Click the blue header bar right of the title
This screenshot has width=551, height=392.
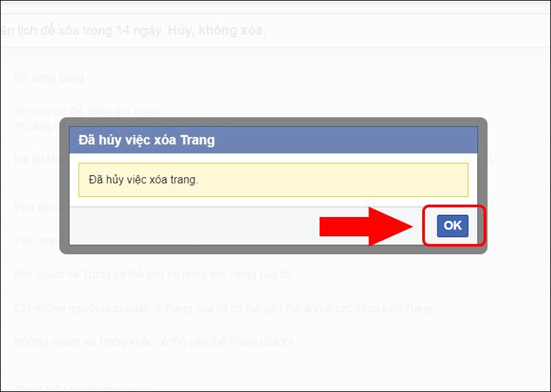coord(346,140)
